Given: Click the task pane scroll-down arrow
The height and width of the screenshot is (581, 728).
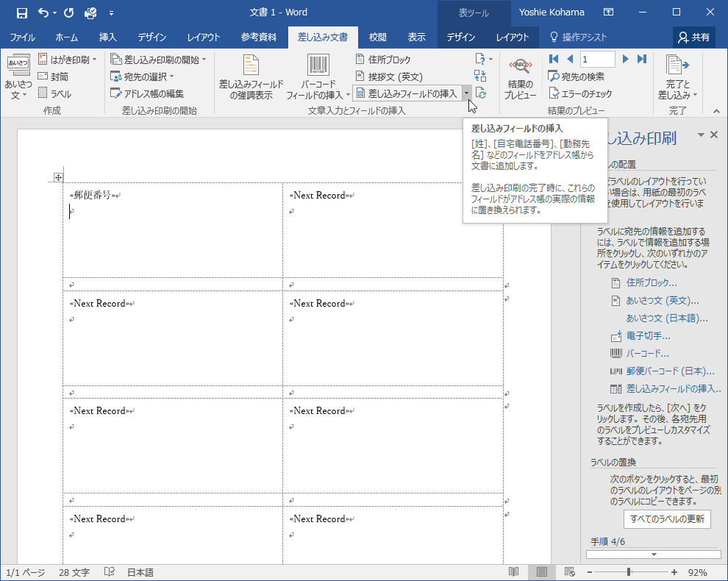Looking at the screenshot, I should point(654,555).
